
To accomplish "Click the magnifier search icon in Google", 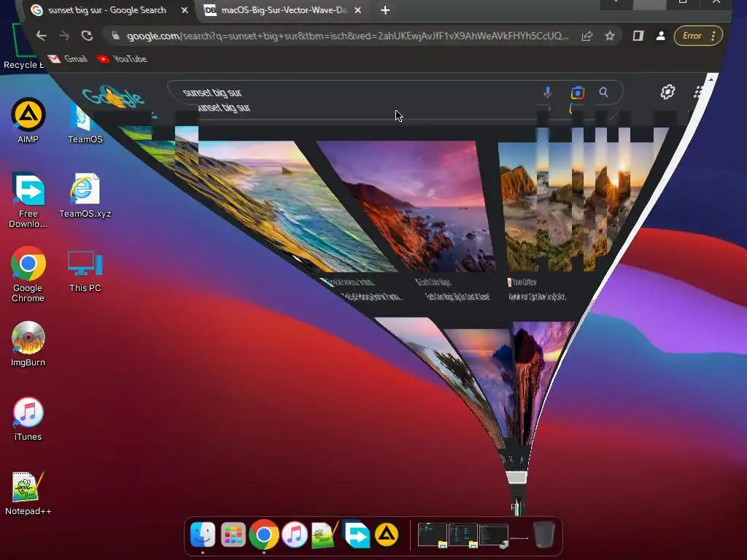I will (x=603, y=93).
